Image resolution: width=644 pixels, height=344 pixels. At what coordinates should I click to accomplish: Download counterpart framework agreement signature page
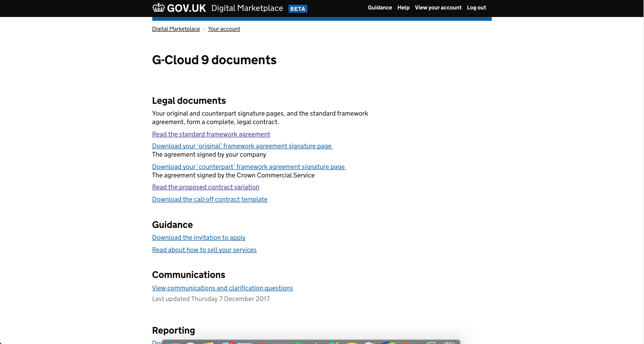point(249,166)
